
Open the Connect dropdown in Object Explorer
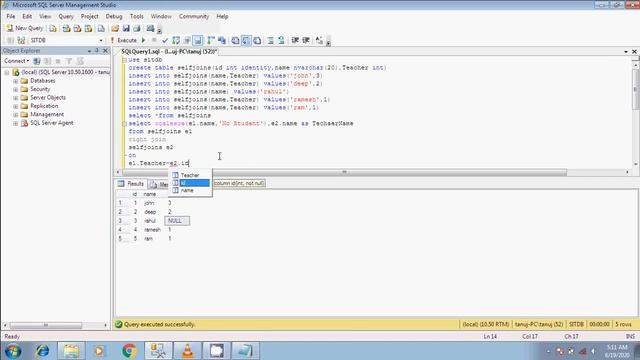(x=16, y=61)
